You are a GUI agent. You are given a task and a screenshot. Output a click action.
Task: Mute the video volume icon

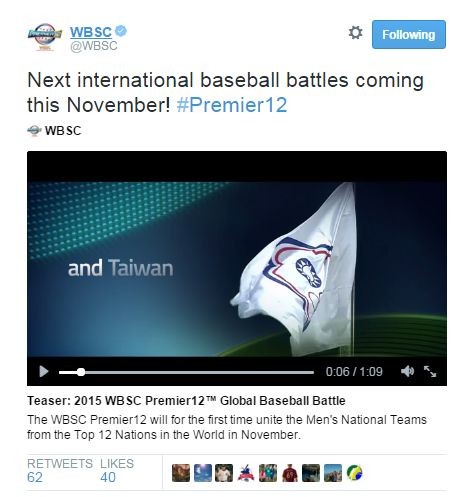pyautogui.click(x=407, y=371)
